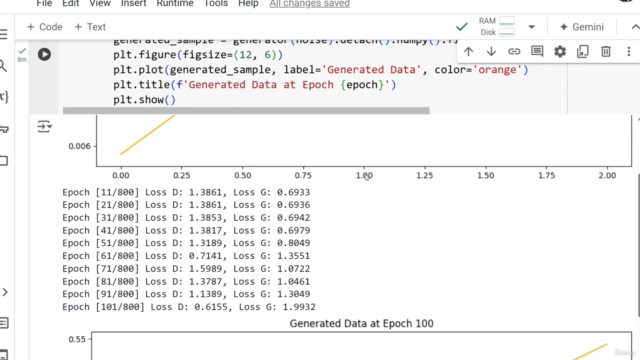Select the Epoch [61/800] output line
The image size is (640, 360).
pyautogui.click(x=186, y=256)
